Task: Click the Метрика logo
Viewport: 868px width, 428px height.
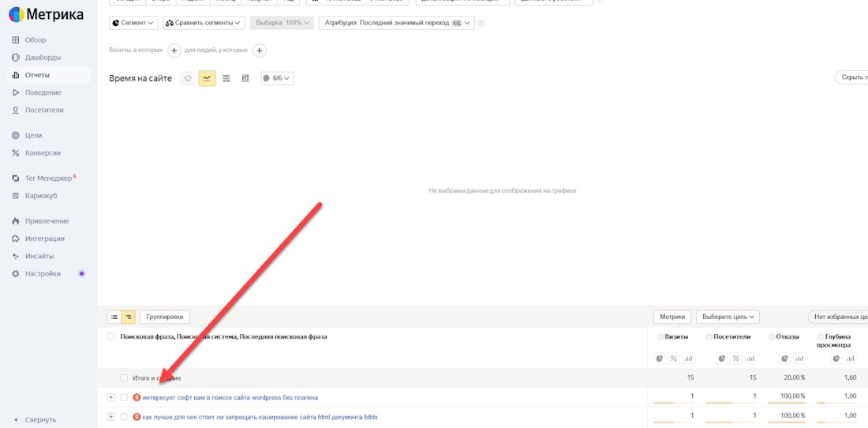Action: pyautogui.click(x=46, y=13)
